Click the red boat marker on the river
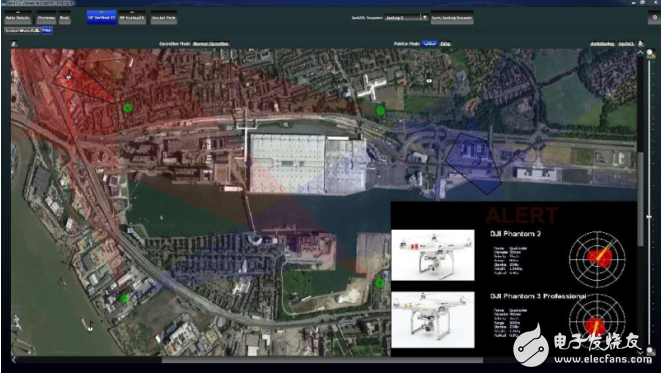661x376 pixels. pyautogui.click(x=90, y=325)
